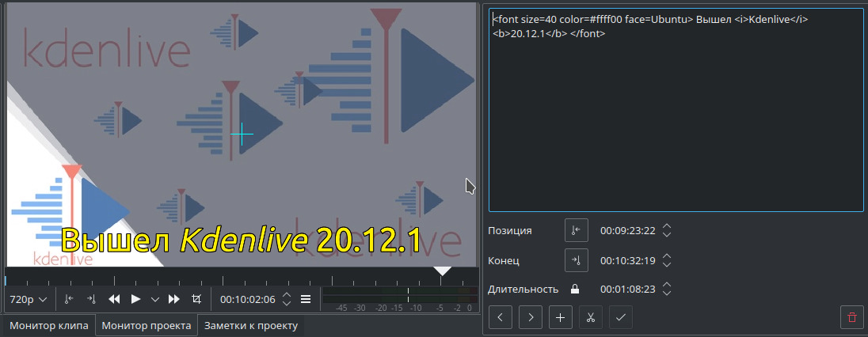
Task: Open Заметки к проекту tab
Action: click(x=251, y=326)
